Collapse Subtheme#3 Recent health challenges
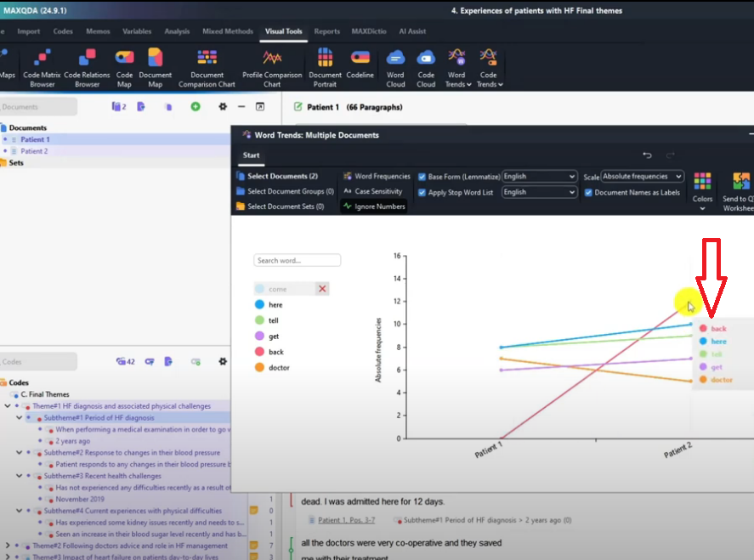The width and height of the screenshot is (754, 560). coord(20,475)
